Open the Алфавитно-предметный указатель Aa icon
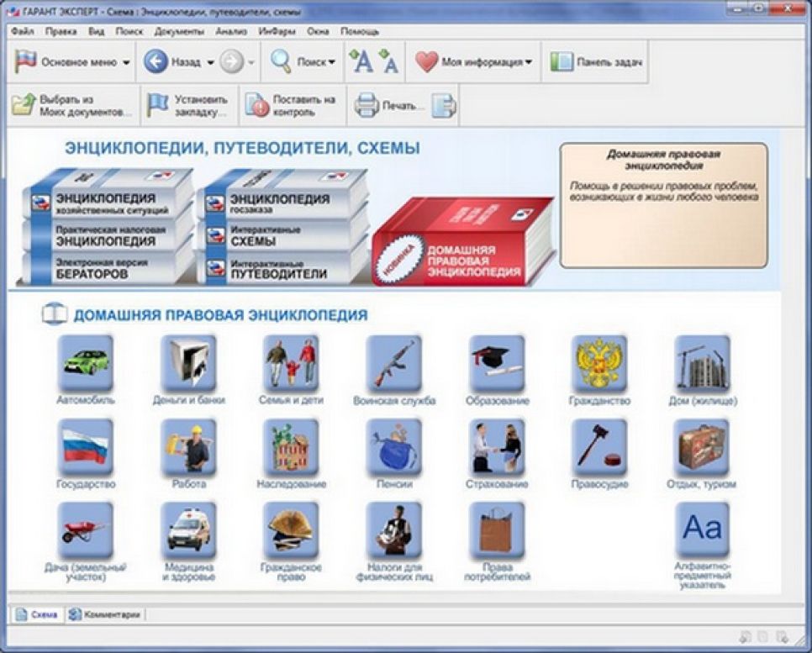The height and width of the screenshot is (653, 812). click(x=702, y=529)
